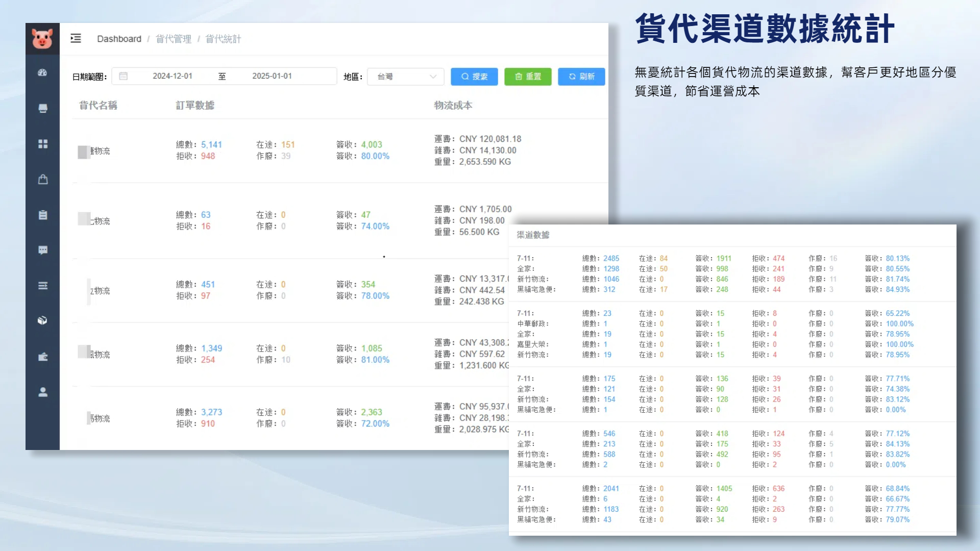This screenshot has height=551, width=980.
Task: Click the sign rate 72.00%
Action: tap(375, 423)
